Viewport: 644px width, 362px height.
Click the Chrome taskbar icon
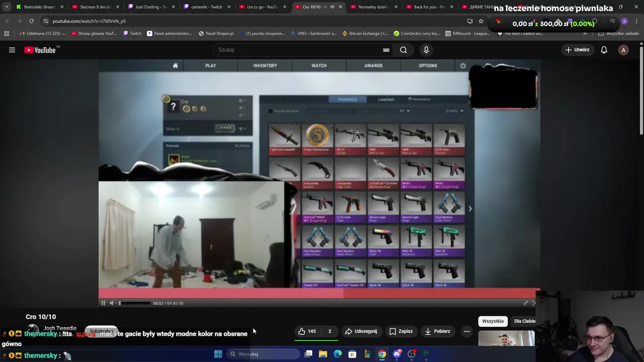pos(382,354)
